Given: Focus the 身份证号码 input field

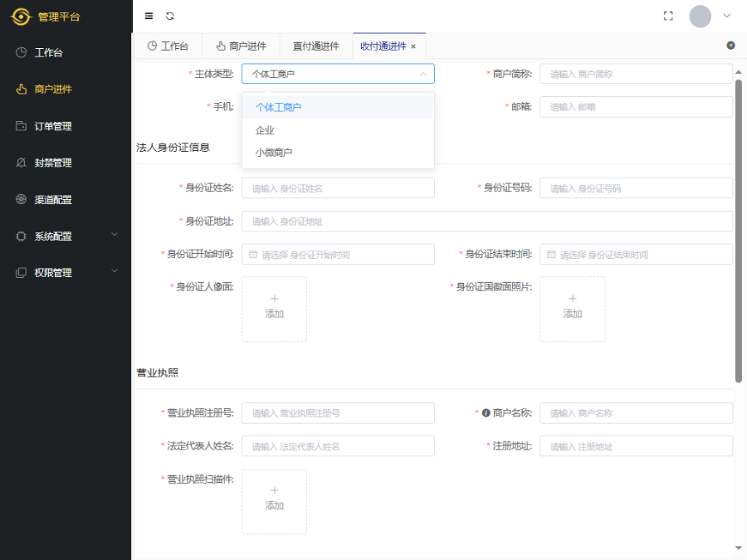Looking at the screenshot, I should pyautogui.click(x=636, y=188).
